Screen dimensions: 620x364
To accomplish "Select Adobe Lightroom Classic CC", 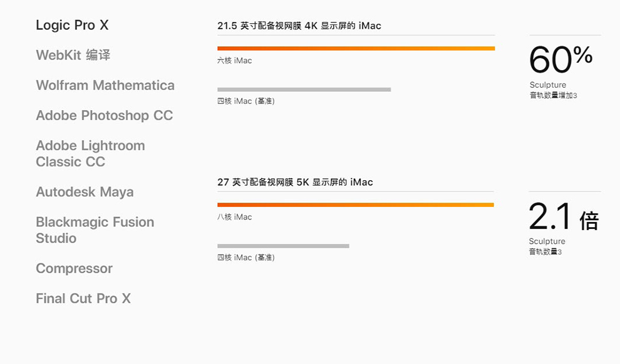I will click(91, 154).
